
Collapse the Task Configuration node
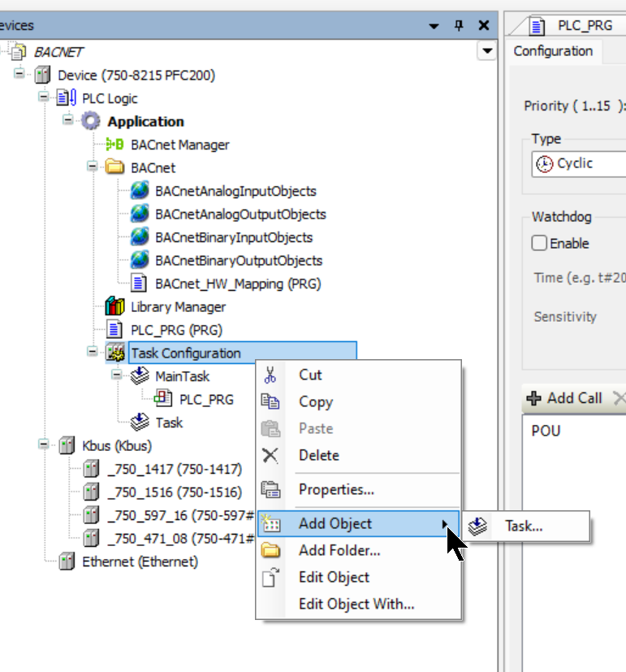pos(92,351)
